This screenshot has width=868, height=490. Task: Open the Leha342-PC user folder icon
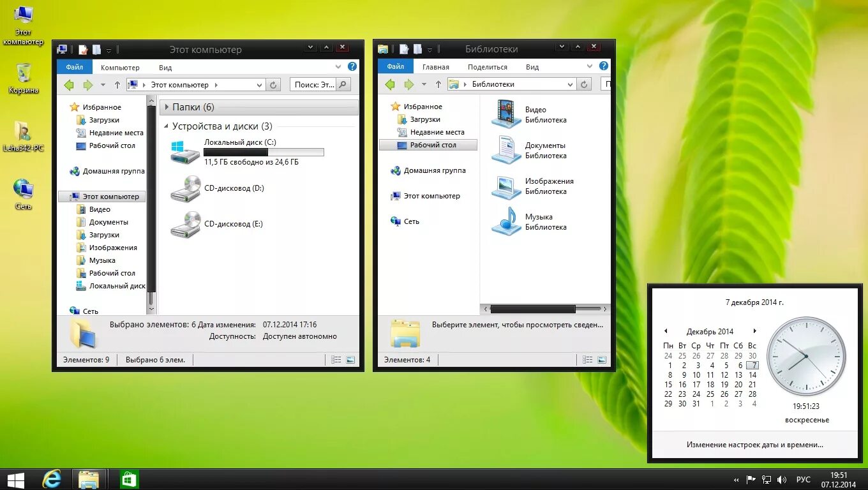click(24, 137)
